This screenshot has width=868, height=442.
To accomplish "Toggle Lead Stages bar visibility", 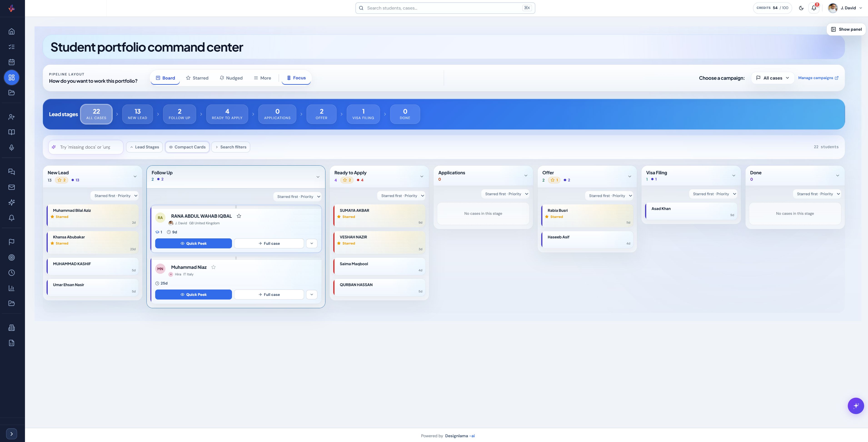I will pos(144,147).
